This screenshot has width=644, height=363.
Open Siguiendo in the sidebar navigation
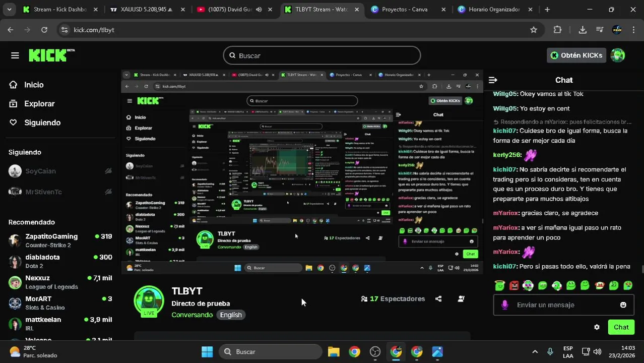coord(42,123)
